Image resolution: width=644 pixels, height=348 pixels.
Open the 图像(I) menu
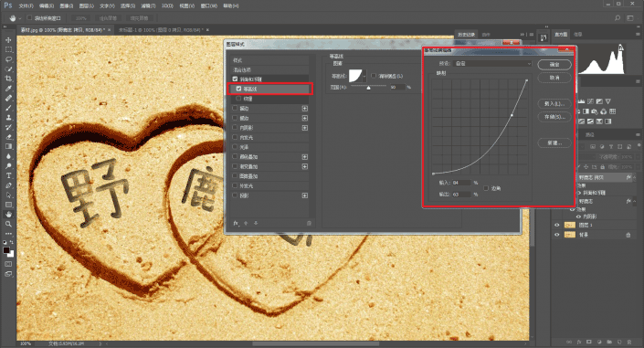(x=67, y=5)
